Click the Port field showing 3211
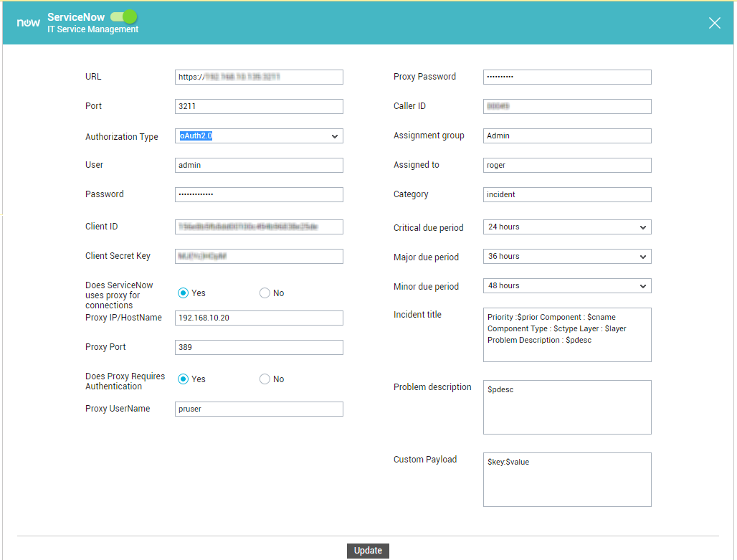The height and width of the screenshot is (560, 737). 259,106
